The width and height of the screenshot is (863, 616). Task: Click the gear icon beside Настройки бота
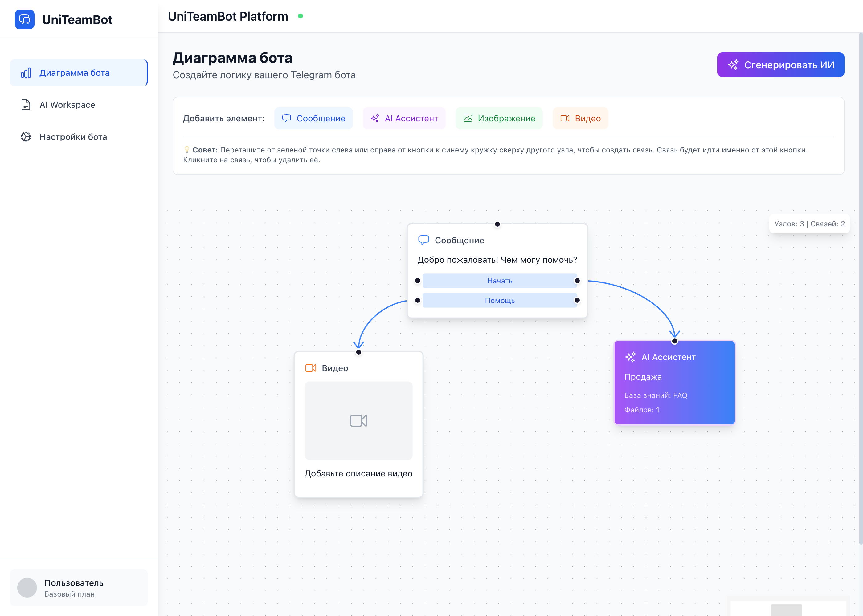(x=26, y=136)
